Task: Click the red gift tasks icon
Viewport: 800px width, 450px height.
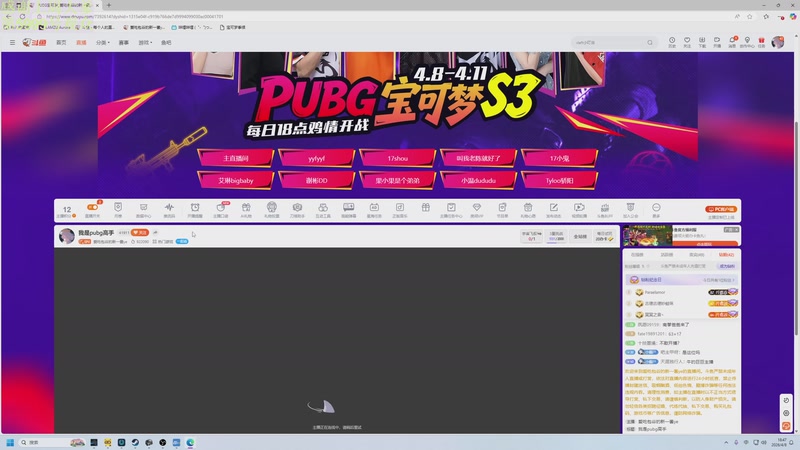Action: click(761, 42)
